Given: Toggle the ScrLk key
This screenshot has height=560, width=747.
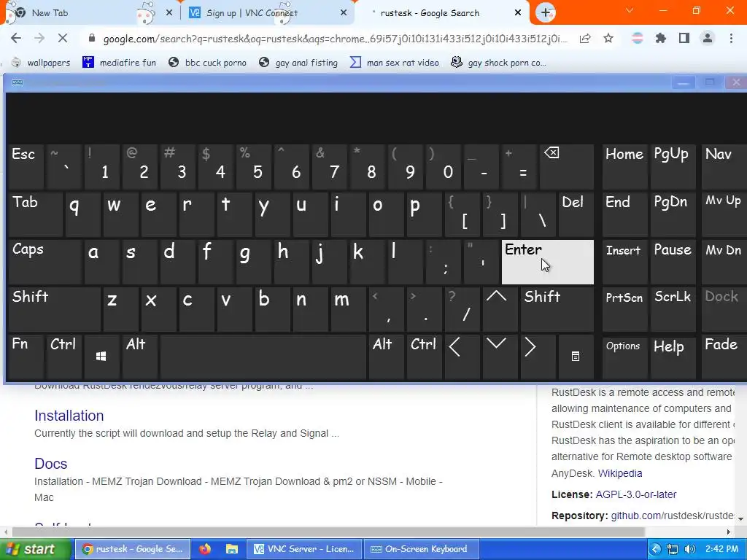Looking at the screenshot, I should (x=673, y=308).
